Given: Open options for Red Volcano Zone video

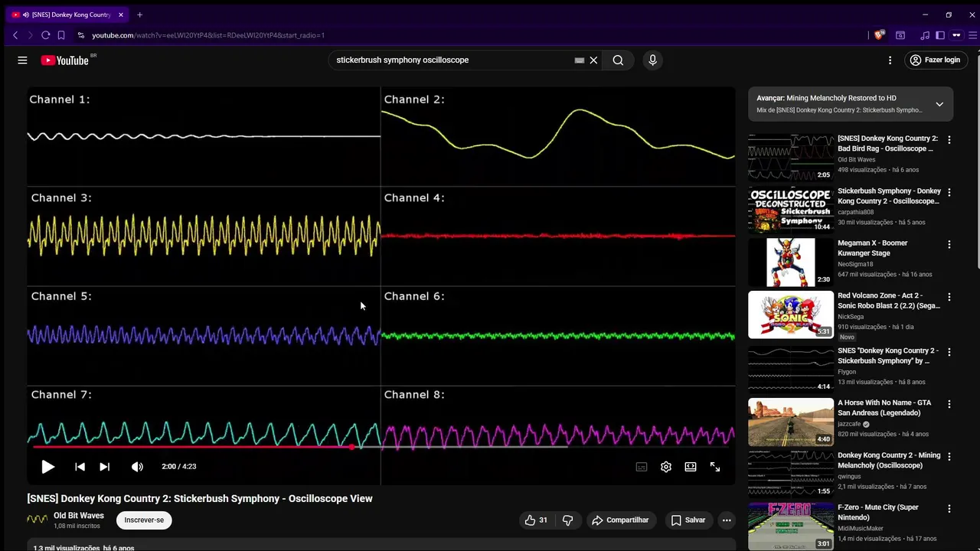Looking at the screenshot, I should click(x=949, y=297).
